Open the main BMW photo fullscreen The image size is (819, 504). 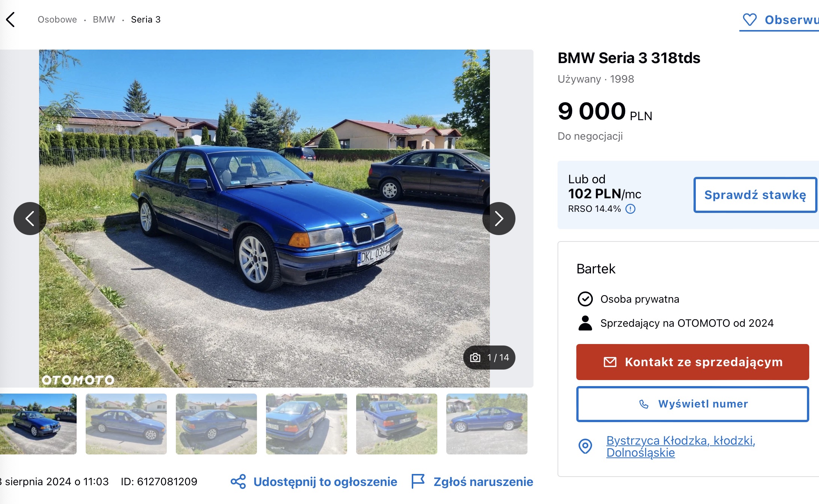coord(264,219)
